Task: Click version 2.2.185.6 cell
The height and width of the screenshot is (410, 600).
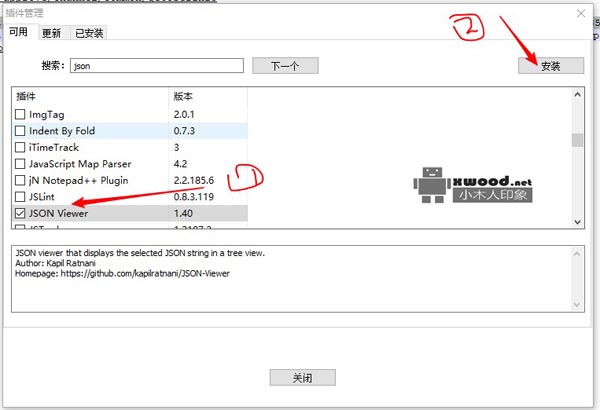Action: (194, 180)
